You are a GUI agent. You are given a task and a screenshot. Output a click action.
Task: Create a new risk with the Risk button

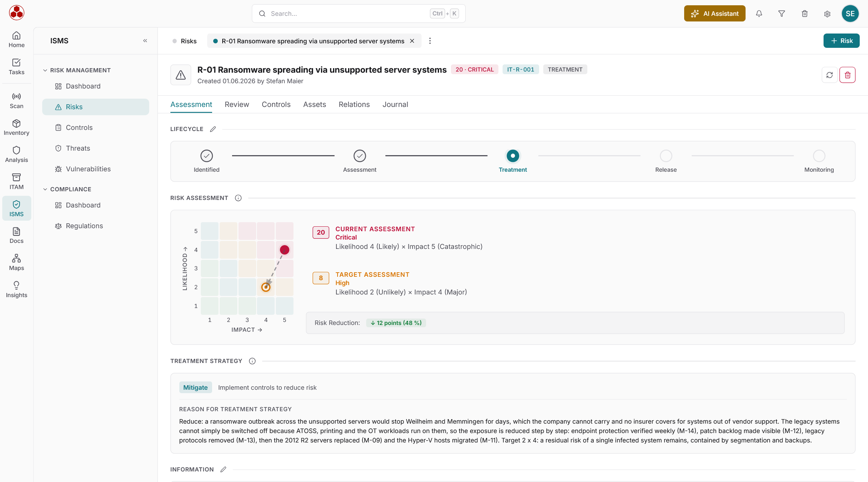coord(842,41)
